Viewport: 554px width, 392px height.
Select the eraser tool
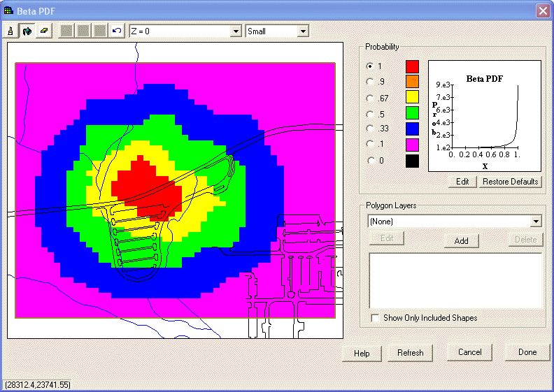pyautogui.click(x=43, y=31)
